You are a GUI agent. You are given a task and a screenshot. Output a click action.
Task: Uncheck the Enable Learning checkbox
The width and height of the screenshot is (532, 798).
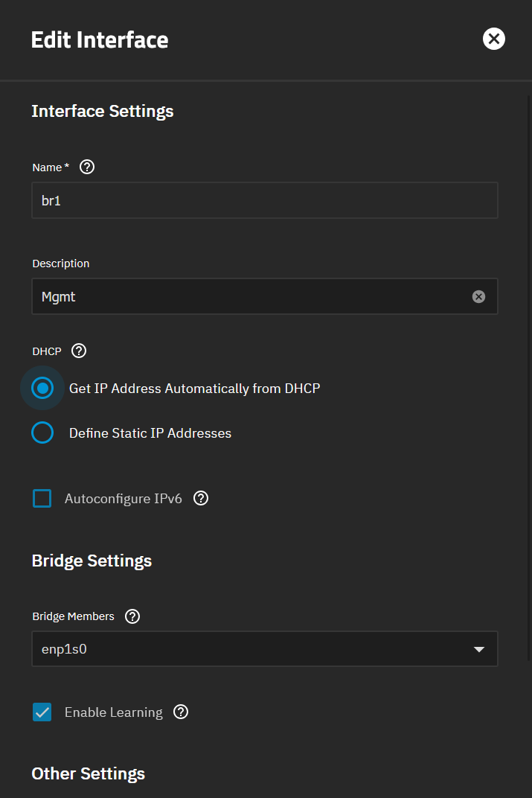(x=42, y=712)
